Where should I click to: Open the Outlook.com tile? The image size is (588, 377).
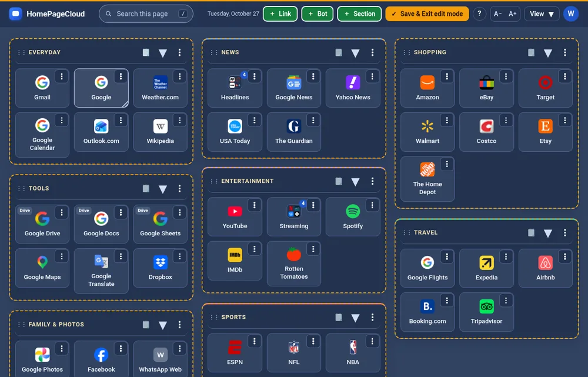101,132
